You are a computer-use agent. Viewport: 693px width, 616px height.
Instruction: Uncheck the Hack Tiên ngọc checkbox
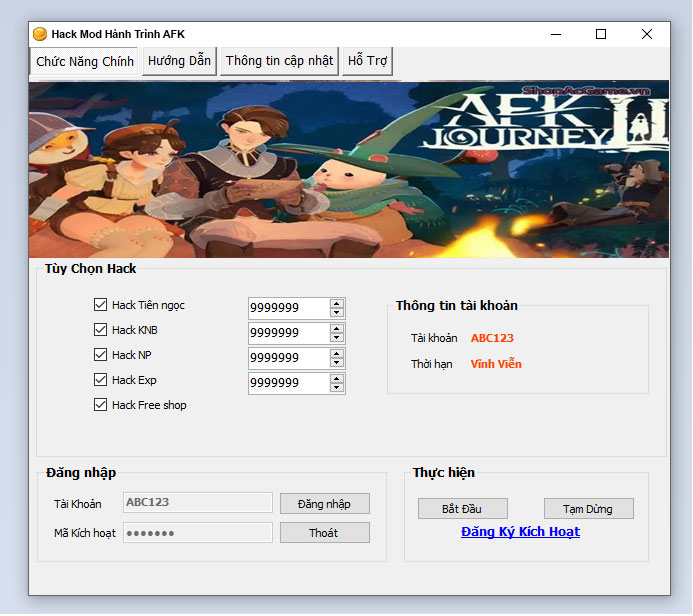coord(100,304)
